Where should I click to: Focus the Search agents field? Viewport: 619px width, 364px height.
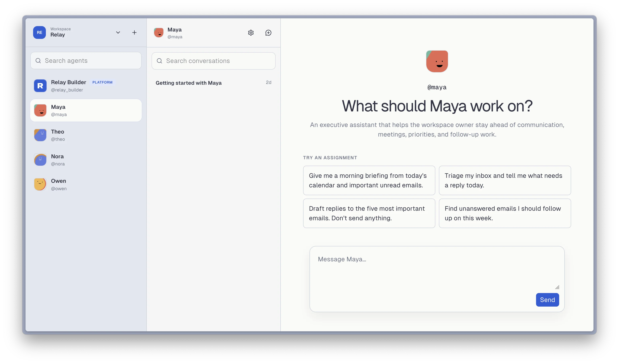pyautogui.click(x=86, y=60)
